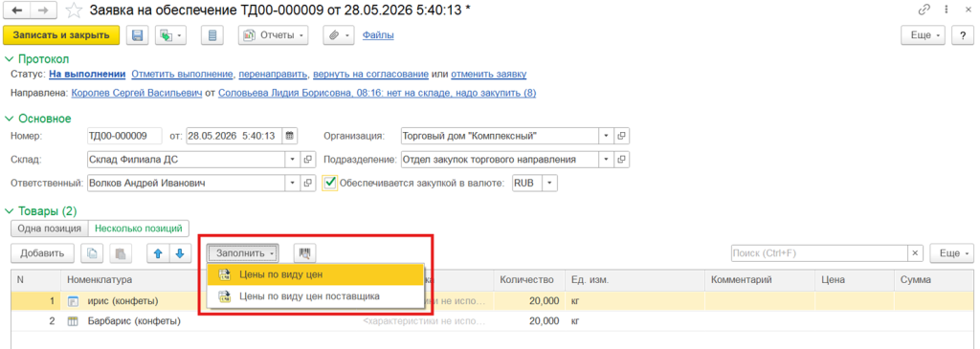Image resolution: width=980 pixels, height=349 pixels.
Task: Click the Количество column header
Action: tap(528, 280)
